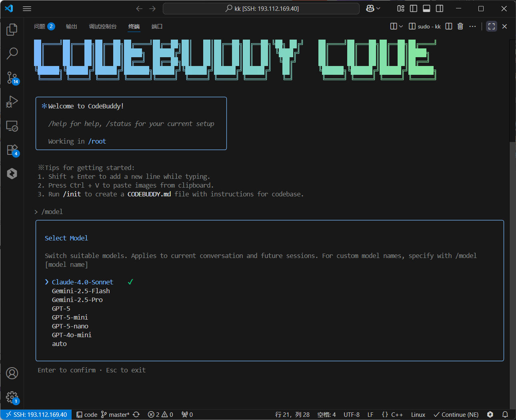
Task: Select the 'sudo - kk' terminal
Action: [x=424, y=26]
